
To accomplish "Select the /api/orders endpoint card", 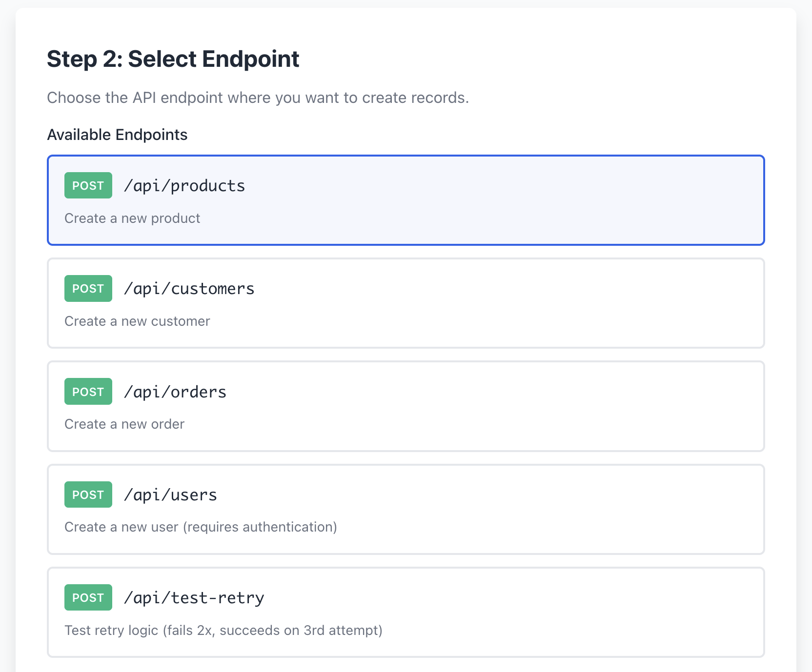I will point(405,406).
